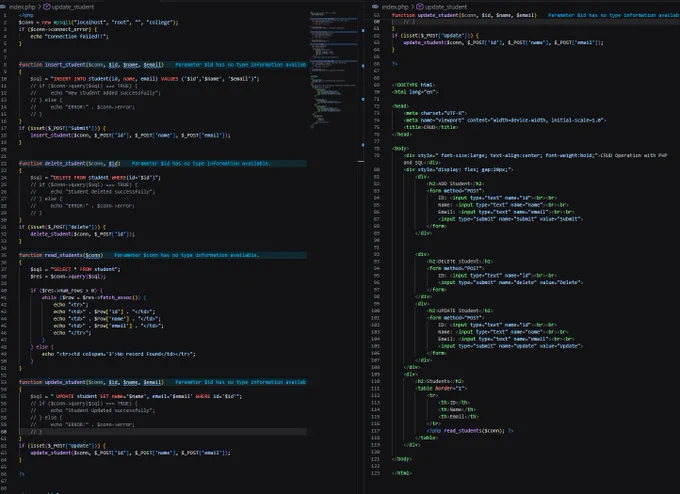Click the isset($_POST['submit']) line
This screenshot has height=494, width=680.
point(62,128)
